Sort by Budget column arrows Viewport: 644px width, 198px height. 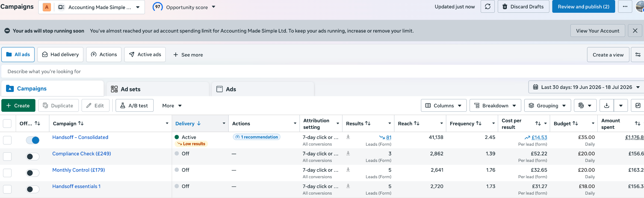[575, 123]
